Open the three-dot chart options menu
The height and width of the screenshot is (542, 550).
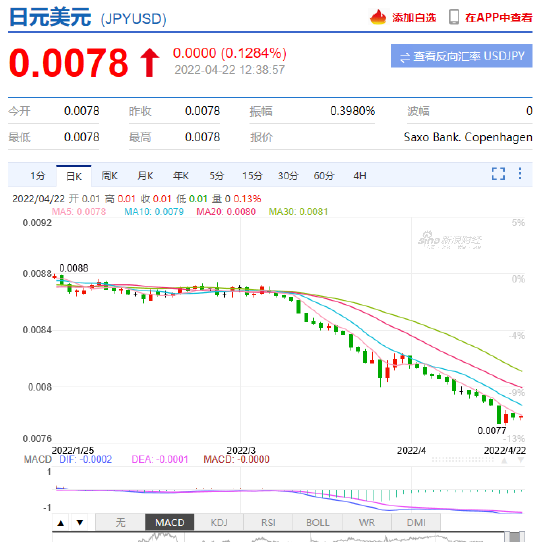tap(520, 173)
